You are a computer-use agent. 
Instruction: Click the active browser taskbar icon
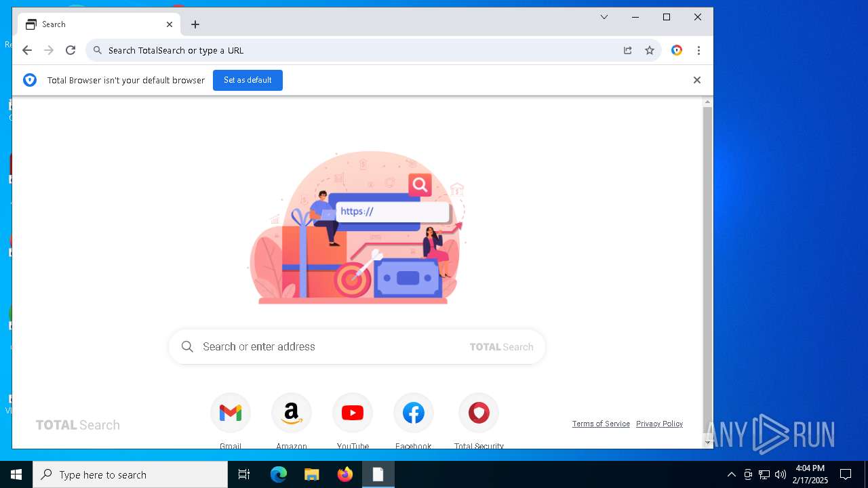pyautogui.click(x=378, y=474)
